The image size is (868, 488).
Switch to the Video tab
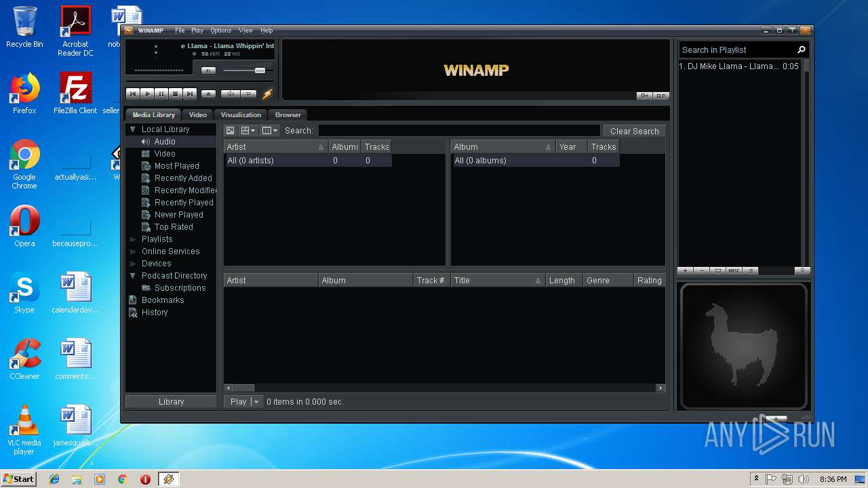pos(197,115)
